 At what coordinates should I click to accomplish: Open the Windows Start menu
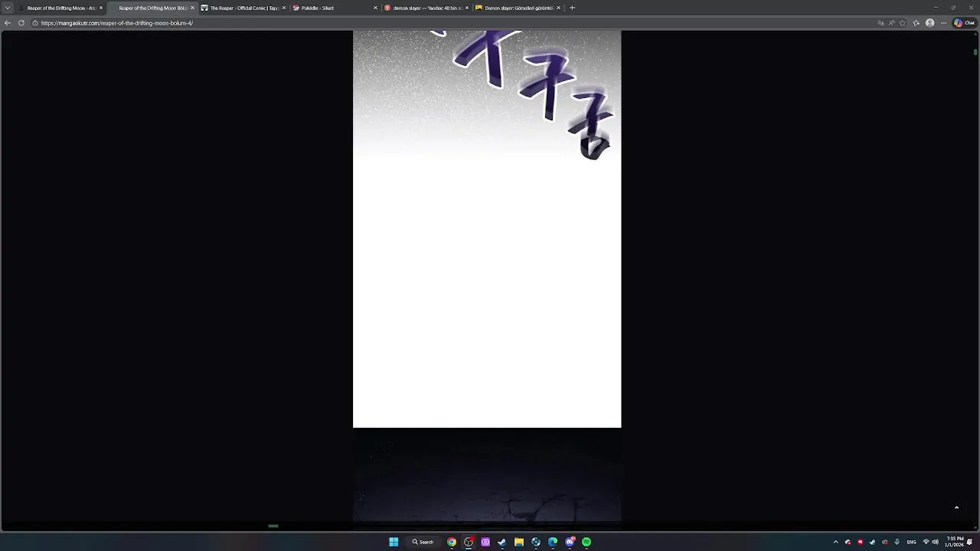[394, 542]
